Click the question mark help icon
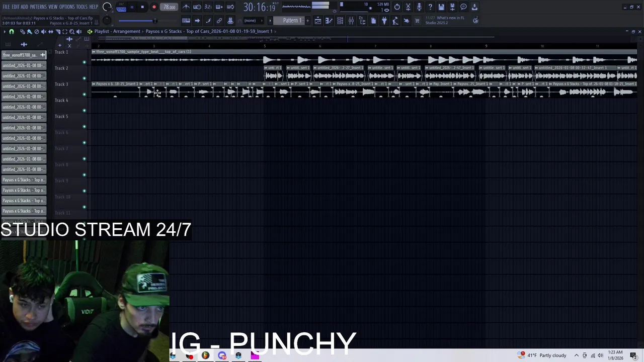Image resolution: width=644 pixels, height=362 pixels. tap(430, 7)
